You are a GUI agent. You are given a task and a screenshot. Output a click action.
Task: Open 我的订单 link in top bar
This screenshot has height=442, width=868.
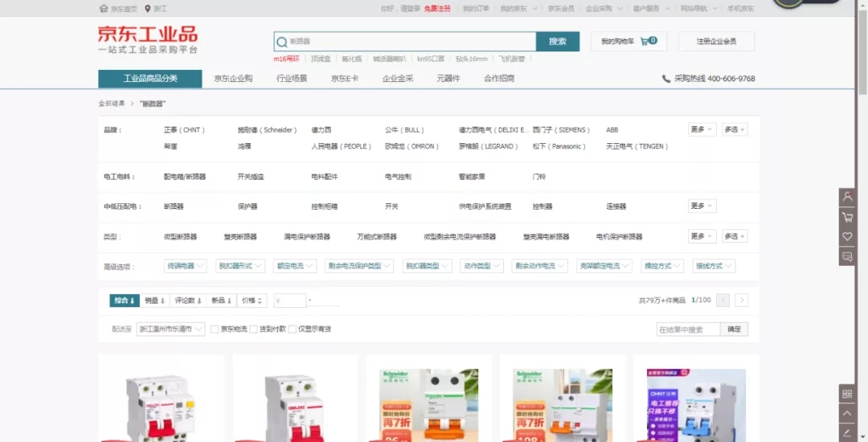pos(476,8)
